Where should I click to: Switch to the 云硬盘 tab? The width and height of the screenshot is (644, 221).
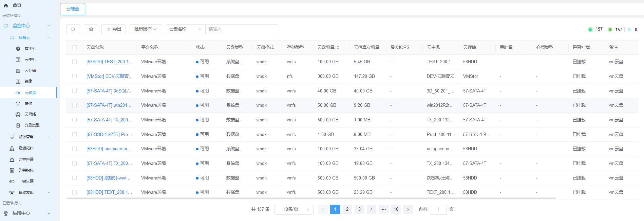click(x=73, y=9)
